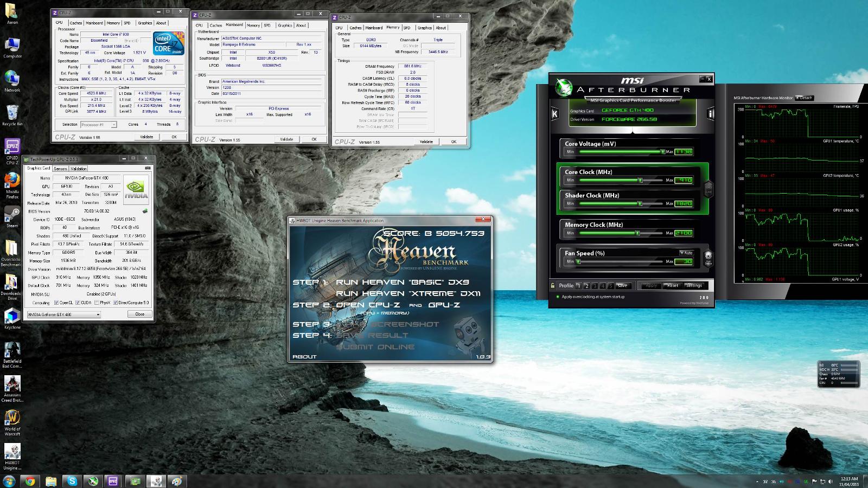Open the Steam desktop shortcut
The image size is (868, 488).
pos(12,217)
